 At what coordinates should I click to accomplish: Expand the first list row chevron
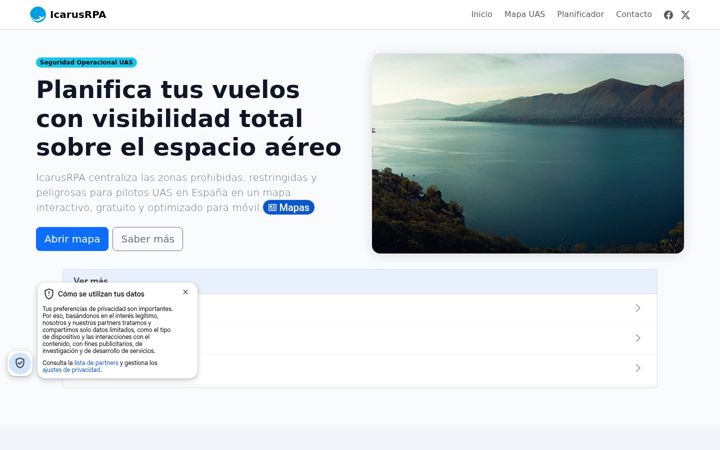(x=638, y=308)
